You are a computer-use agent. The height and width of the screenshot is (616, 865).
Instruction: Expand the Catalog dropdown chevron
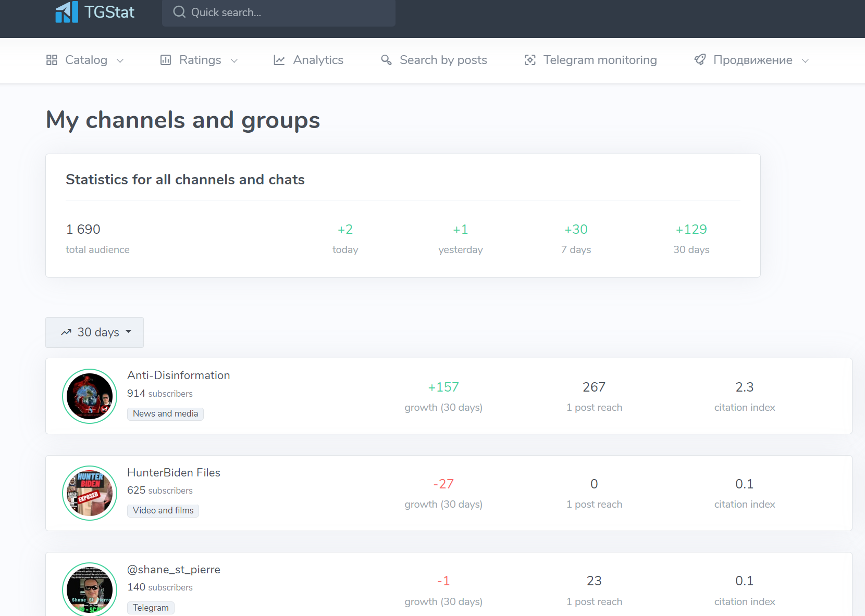pyautogui.click(x=120, y=61)
